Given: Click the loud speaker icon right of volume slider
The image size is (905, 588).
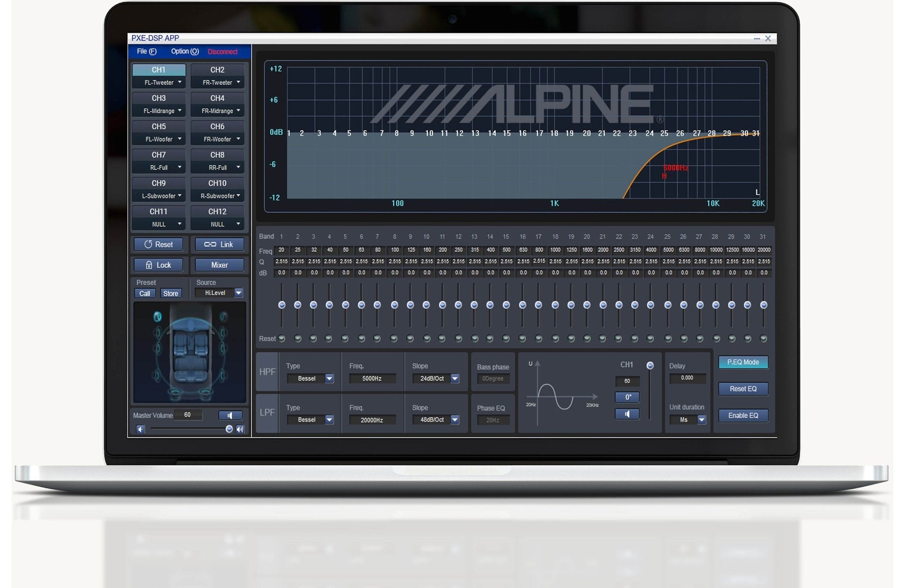Looking at the screenshot, I should pyautogui.click(x=239, y=429).
